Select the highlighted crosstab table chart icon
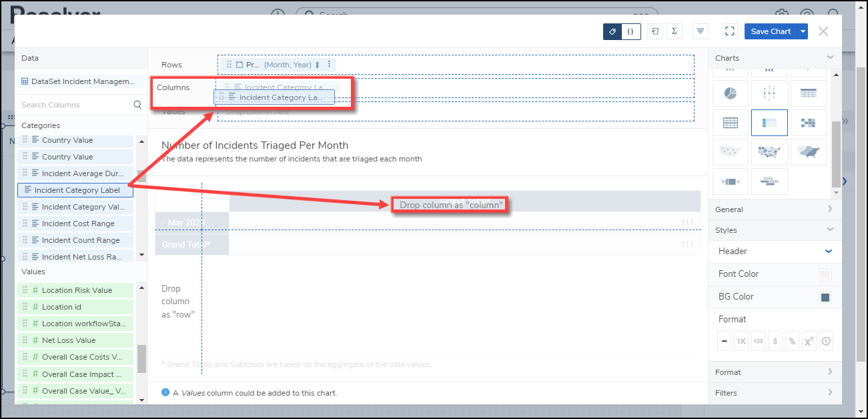Screen dimensions: 868x419 click(x=769, y=123)
